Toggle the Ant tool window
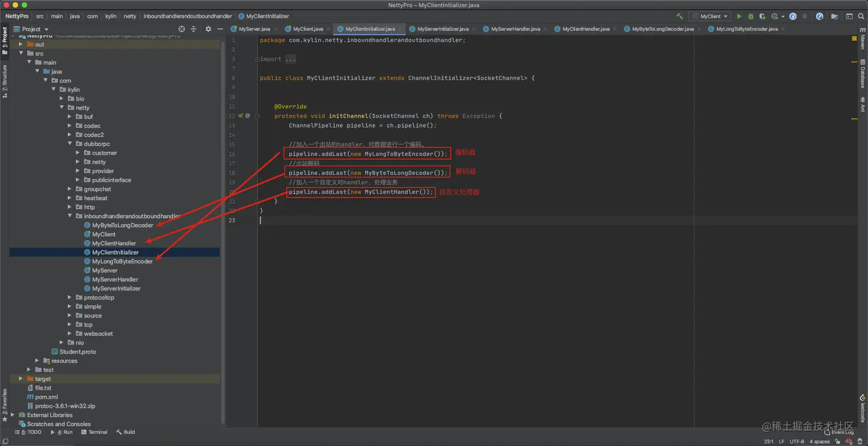868x446 pixels. 862,104
